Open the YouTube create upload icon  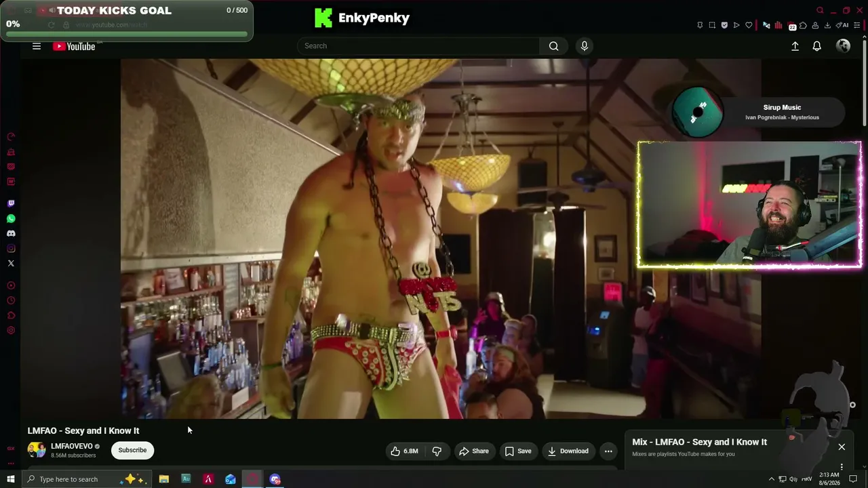(795, 46)
